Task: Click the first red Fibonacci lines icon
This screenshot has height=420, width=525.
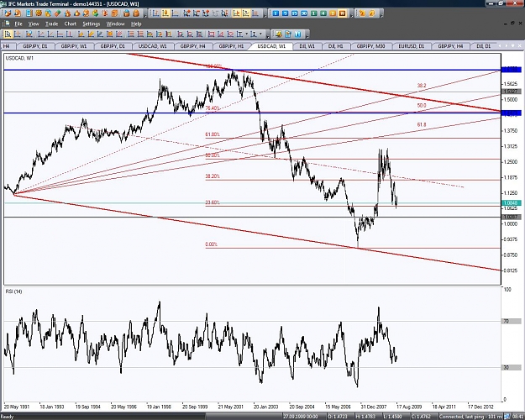Action: click(131, 34)
